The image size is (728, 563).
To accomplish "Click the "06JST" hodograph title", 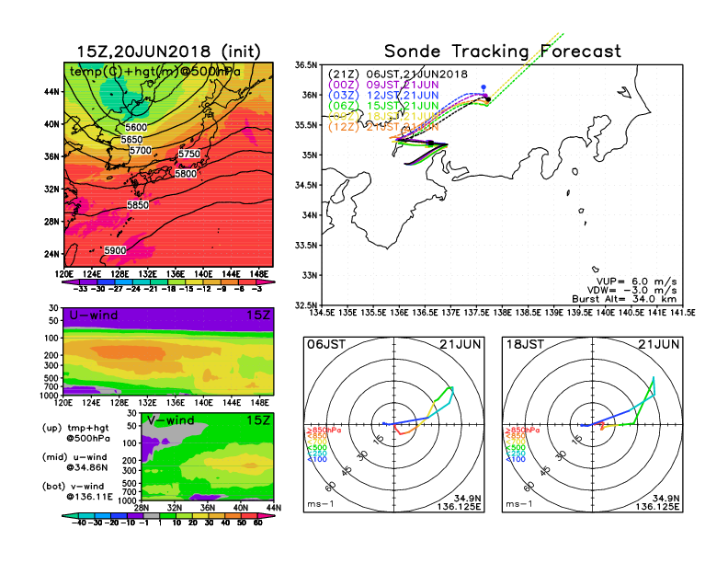I will (326, 345).
